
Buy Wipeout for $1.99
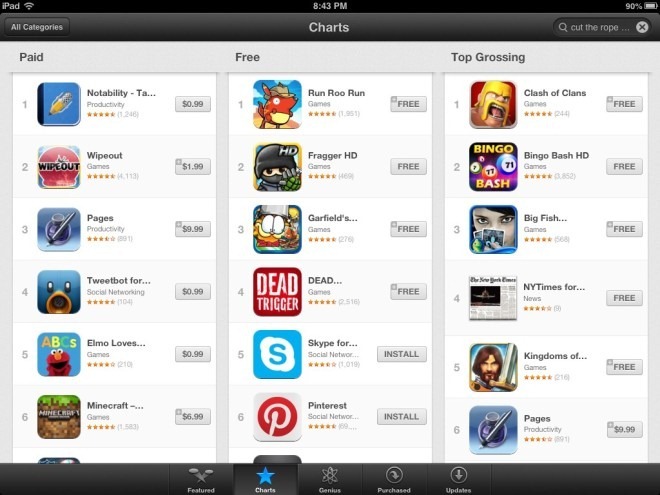pyautogui.click(x=193, y=166)
